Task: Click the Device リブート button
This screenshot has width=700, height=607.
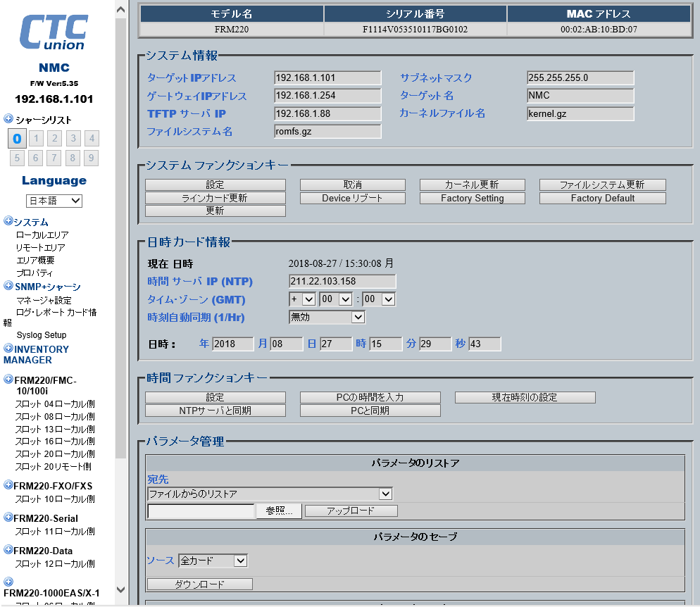Action: pos(353,198)
